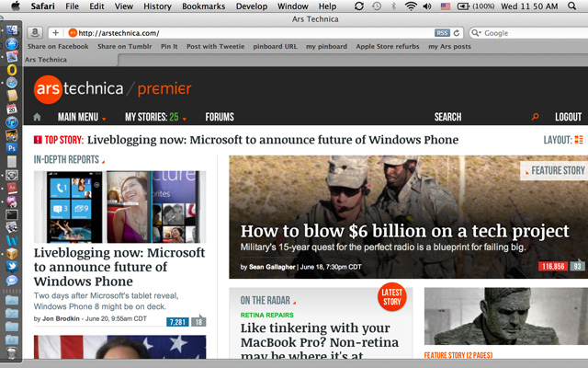588x368 pixels.
Task: Click the Safari compass icon in Dock
Action: click(12, 83)
